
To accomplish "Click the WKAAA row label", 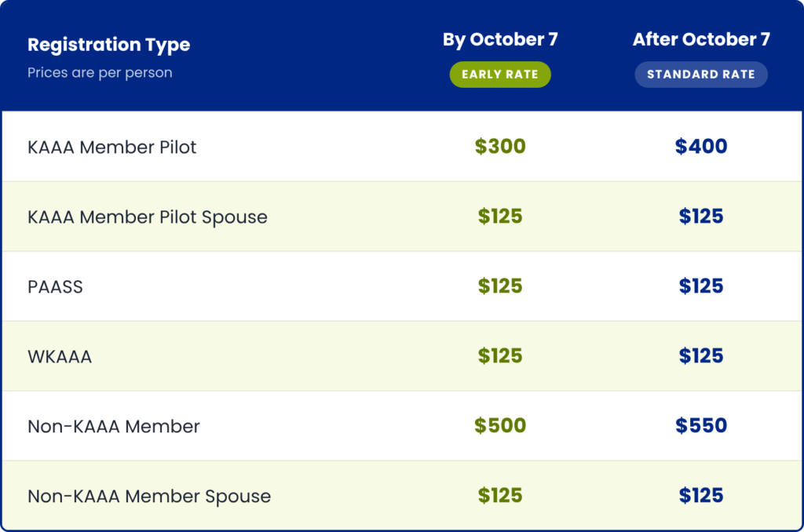I will pos(60,356).
